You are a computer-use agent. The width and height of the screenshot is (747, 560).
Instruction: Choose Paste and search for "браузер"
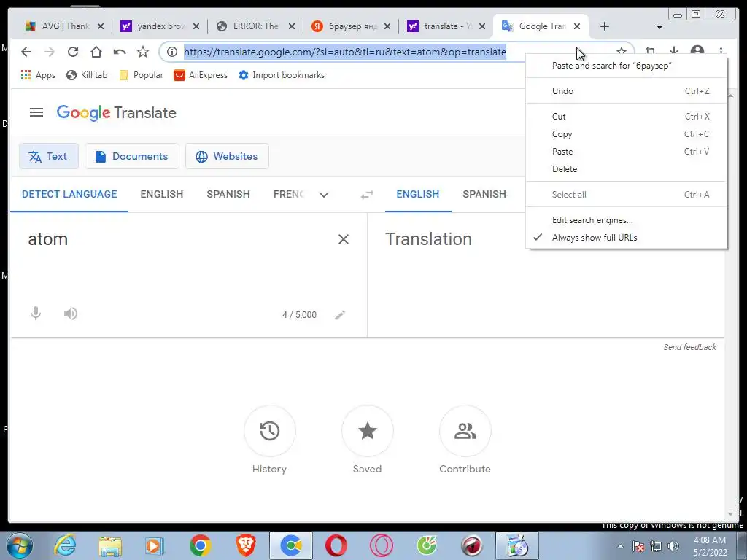[x=627, y=65]
